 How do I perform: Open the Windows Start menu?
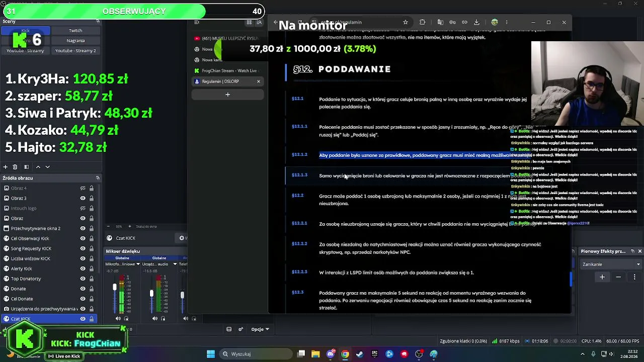(x=211, y=354)
